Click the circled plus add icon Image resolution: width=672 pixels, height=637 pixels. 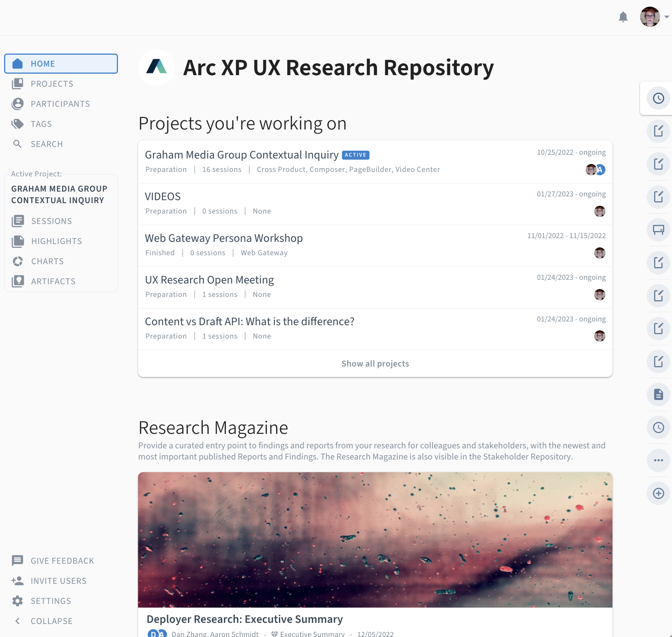point(659,493)
